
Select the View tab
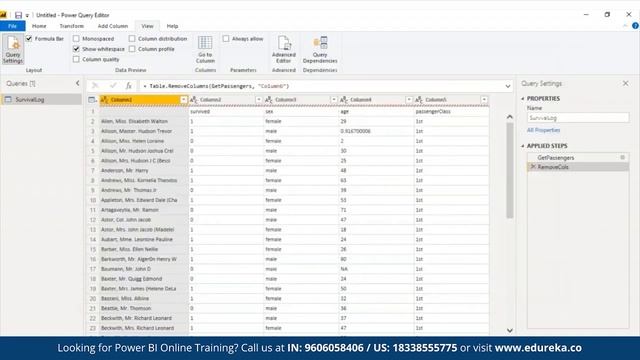coord(147,26)
